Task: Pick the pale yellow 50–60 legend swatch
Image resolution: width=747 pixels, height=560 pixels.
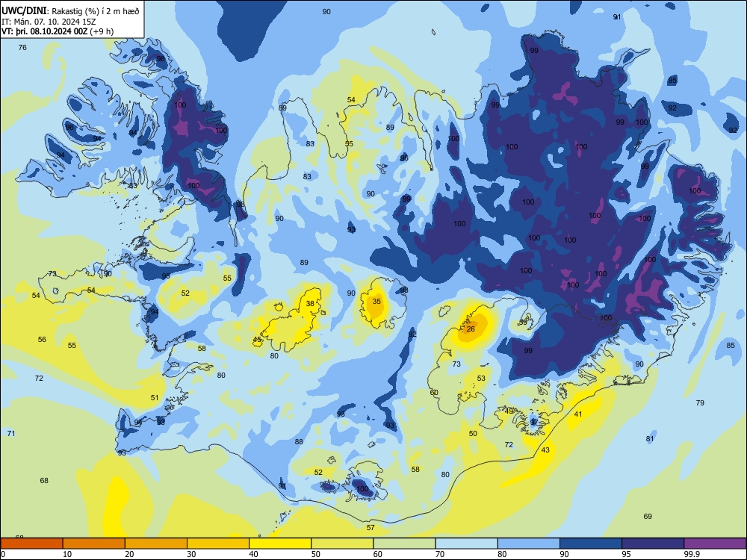Action: pos(342,544)
